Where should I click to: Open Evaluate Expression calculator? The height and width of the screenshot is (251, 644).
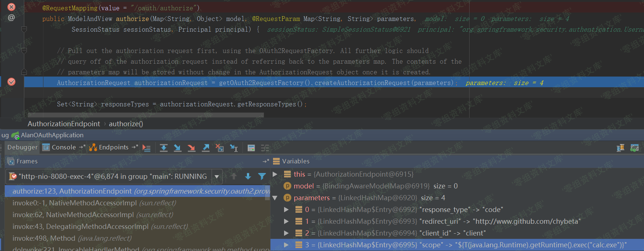(x=251, y=148)
